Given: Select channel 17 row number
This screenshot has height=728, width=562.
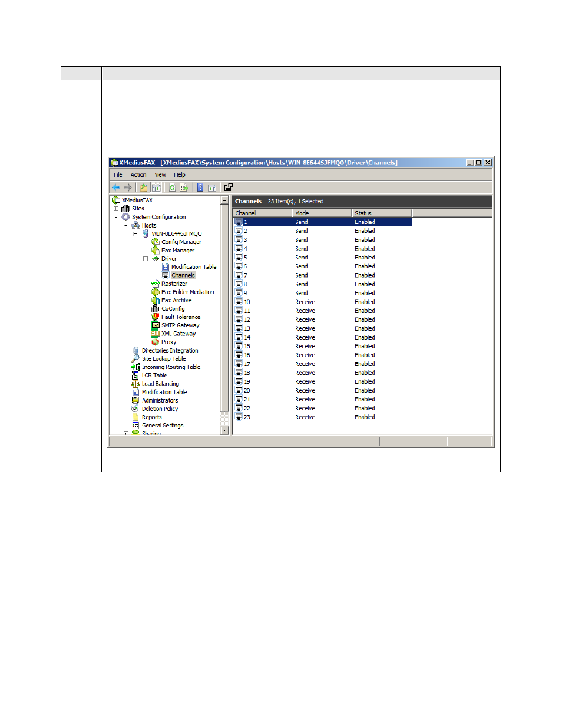Looking at the screenshot, I should point(247,364).
